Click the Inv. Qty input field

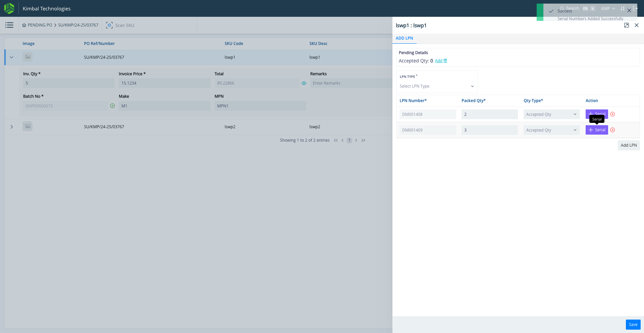(69, 83)
